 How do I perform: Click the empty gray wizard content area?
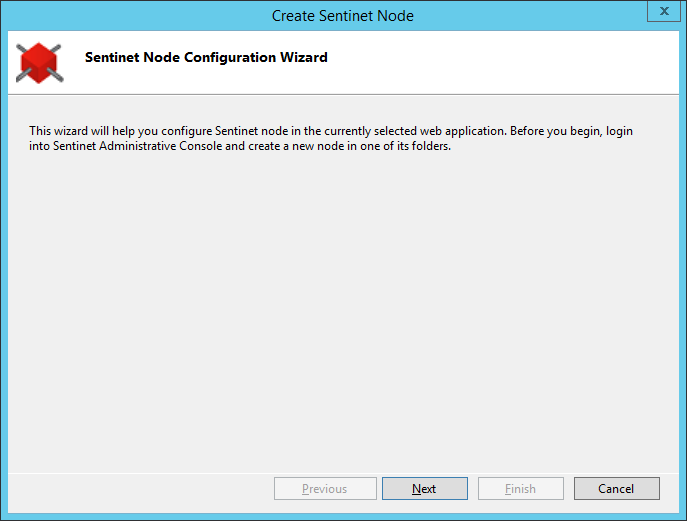tap(343, 300)
